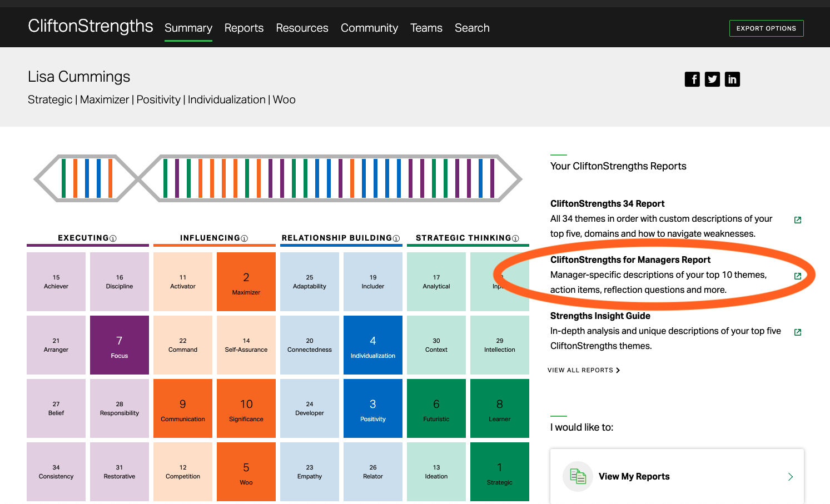Image resolution: width=830 pixels, height=504 pixels.
Task: Open Strengths Insight Guide external link icon
Action: (x=798, y=332)
